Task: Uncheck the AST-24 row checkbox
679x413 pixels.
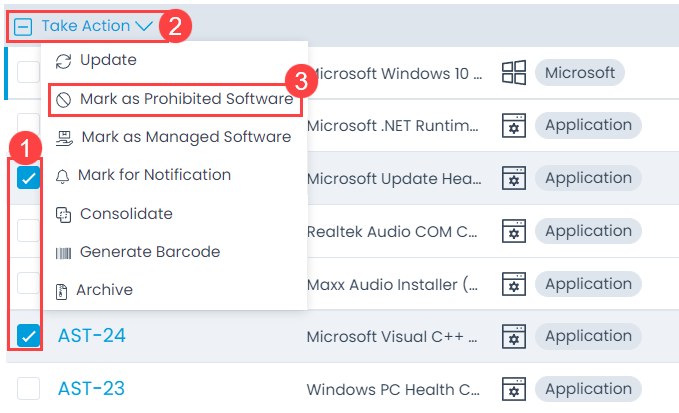Action: (x=29, y=336)
